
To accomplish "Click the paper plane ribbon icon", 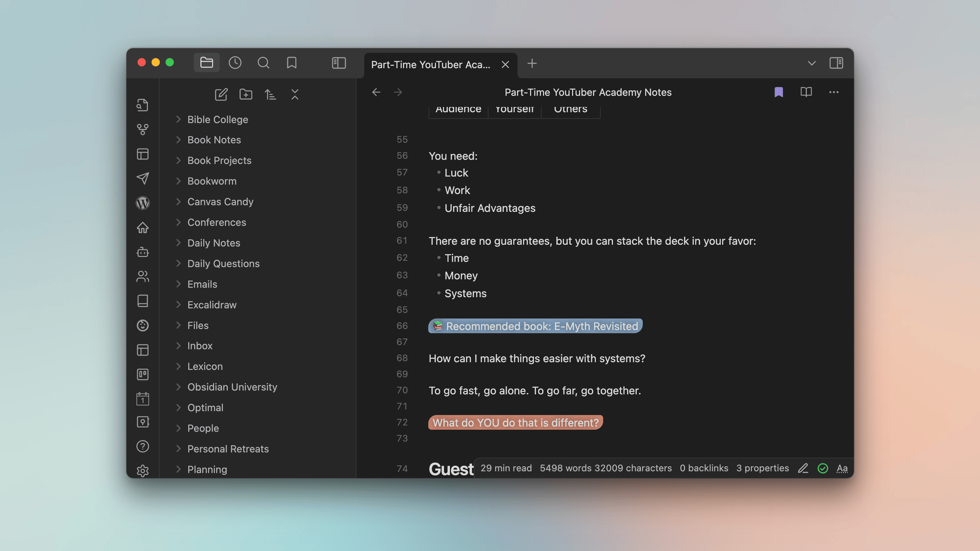I will tap(143, 178).
